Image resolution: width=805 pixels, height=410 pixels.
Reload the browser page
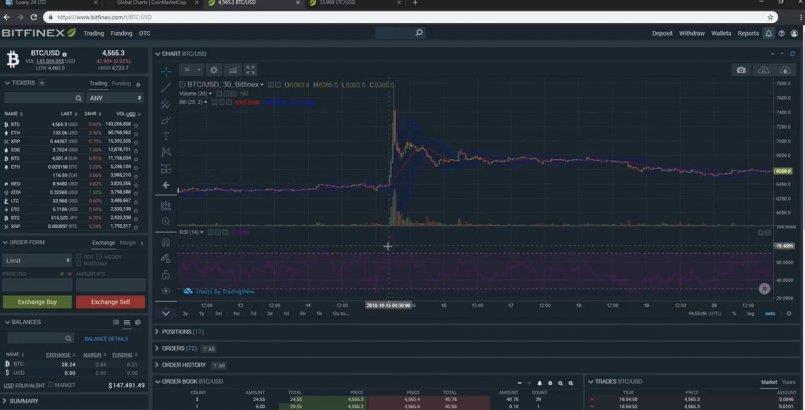(33, 17)
